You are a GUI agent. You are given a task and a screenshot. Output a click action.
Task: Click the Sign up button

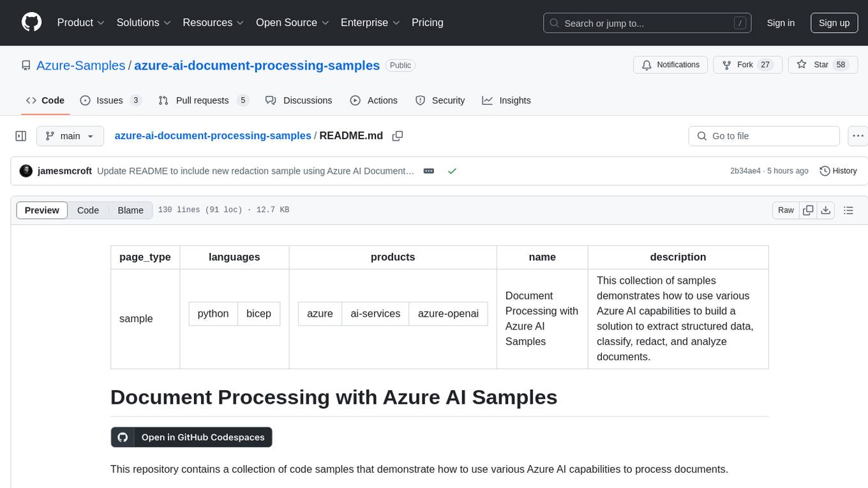point(834,23)
